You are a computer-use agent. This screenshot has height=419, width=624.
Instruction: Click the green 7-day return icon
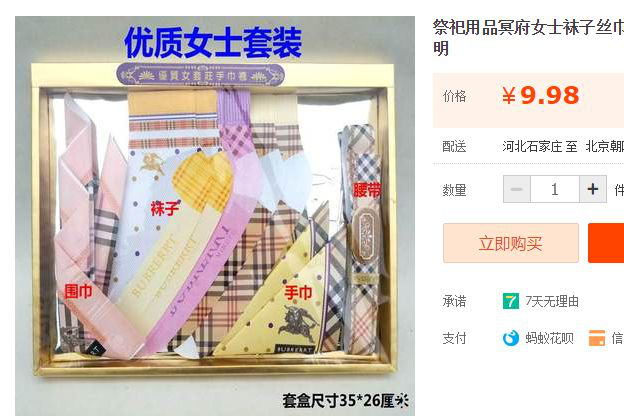[511, 301]
